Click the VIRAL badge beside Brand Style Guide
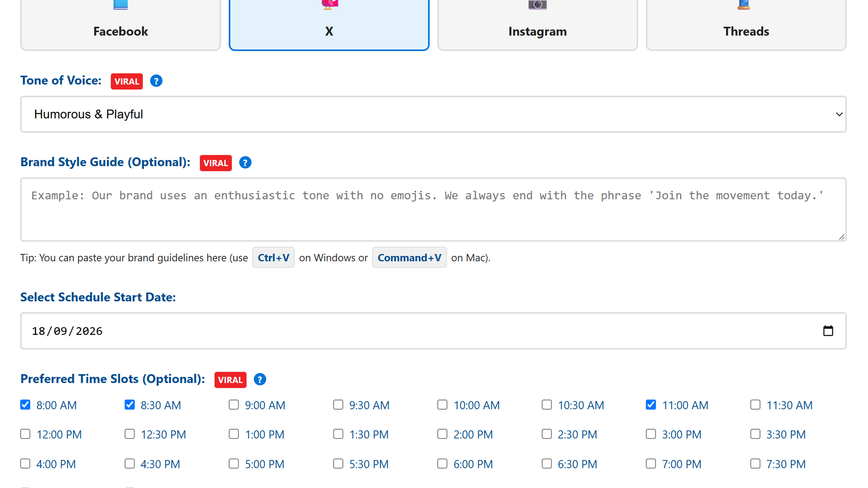Screen dimensions: 868x488 click(x=216, y=163)
